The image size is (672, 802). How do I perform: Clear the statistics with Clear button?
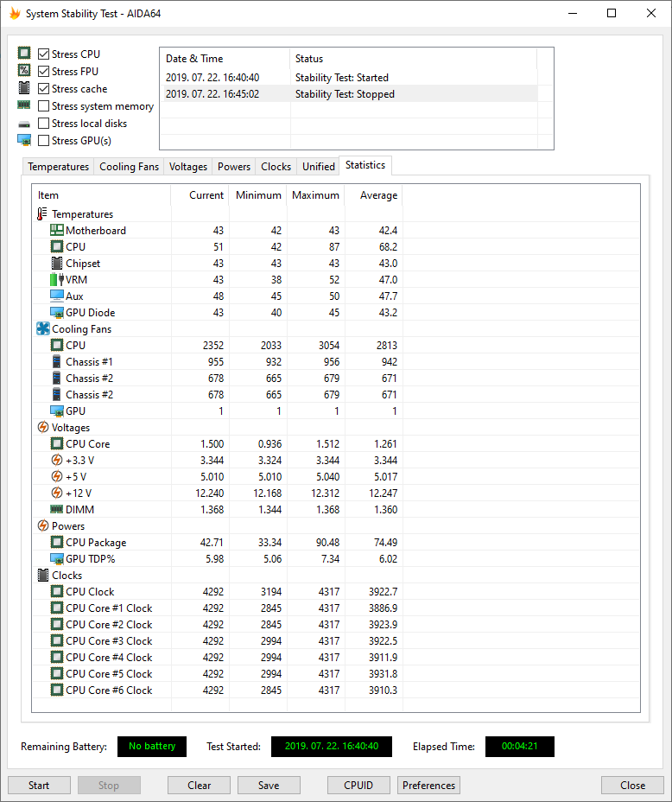point(199,785)
